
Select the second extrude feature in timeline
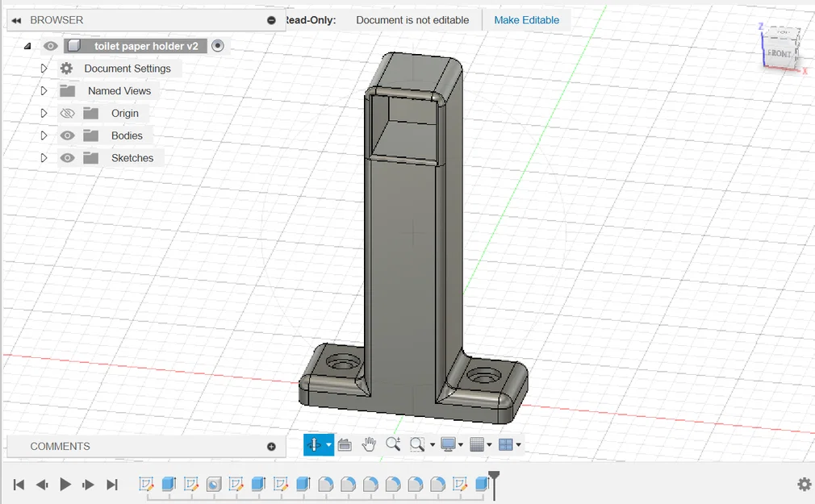(x=258, y=485)
